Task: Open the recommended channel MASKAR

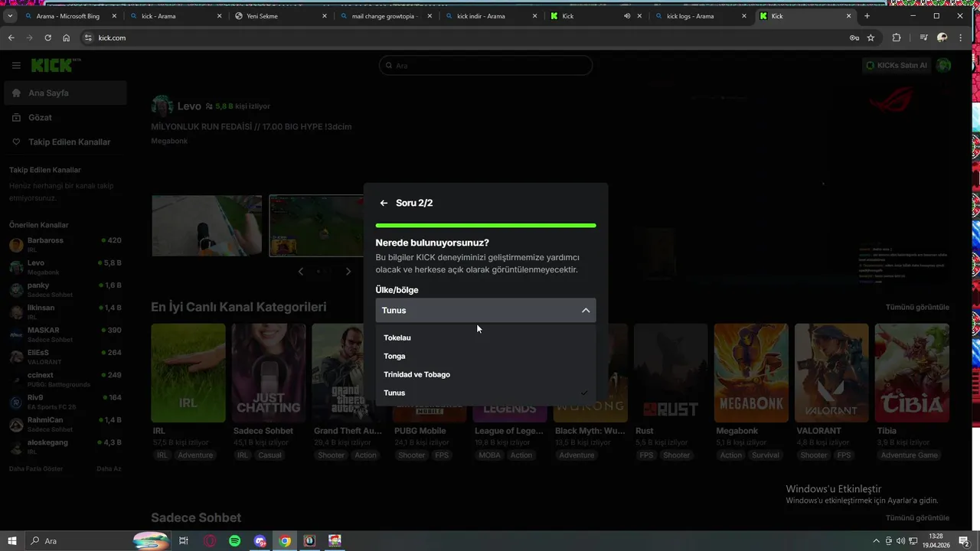Action: (x=65, y=334)
